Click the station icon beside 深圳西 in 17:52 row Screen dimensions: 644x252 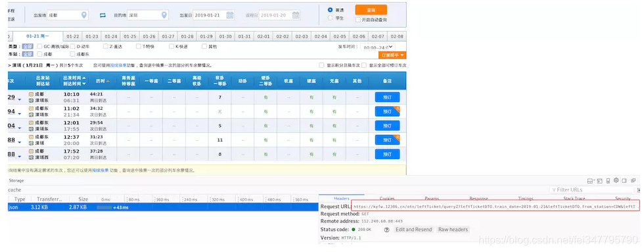tap(32, 157)
